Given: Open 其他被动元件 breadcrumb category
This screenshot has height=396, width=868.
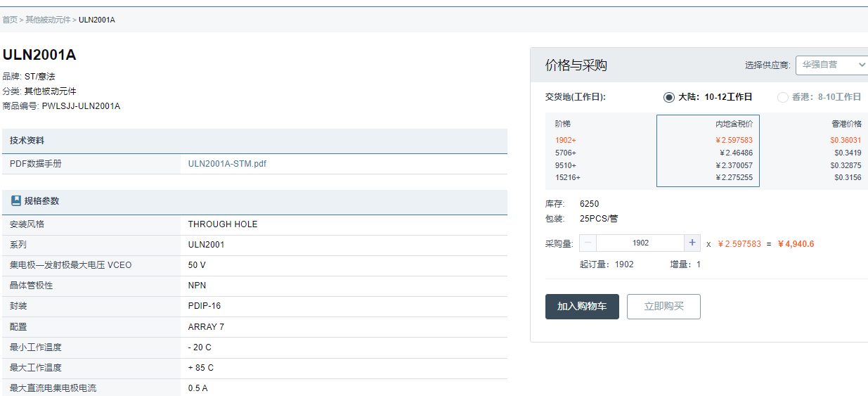Looking at the screenshot, I should (48, 20).
